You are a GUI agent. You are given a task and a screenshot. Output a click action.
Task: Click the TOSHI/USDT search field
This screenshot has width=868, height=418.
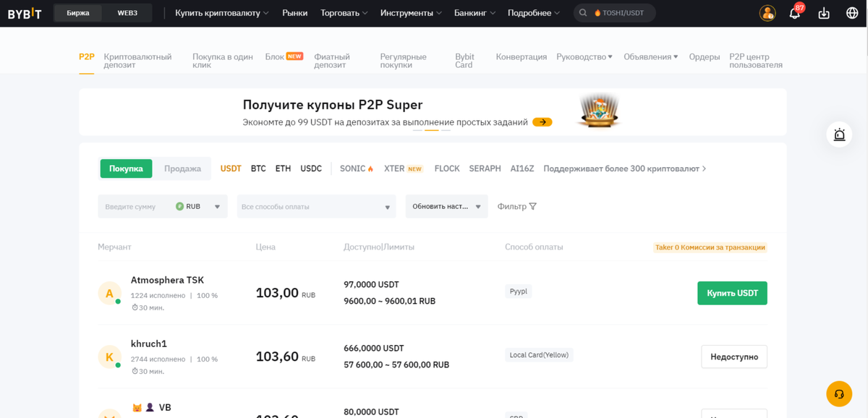click(x=615, y=13)
